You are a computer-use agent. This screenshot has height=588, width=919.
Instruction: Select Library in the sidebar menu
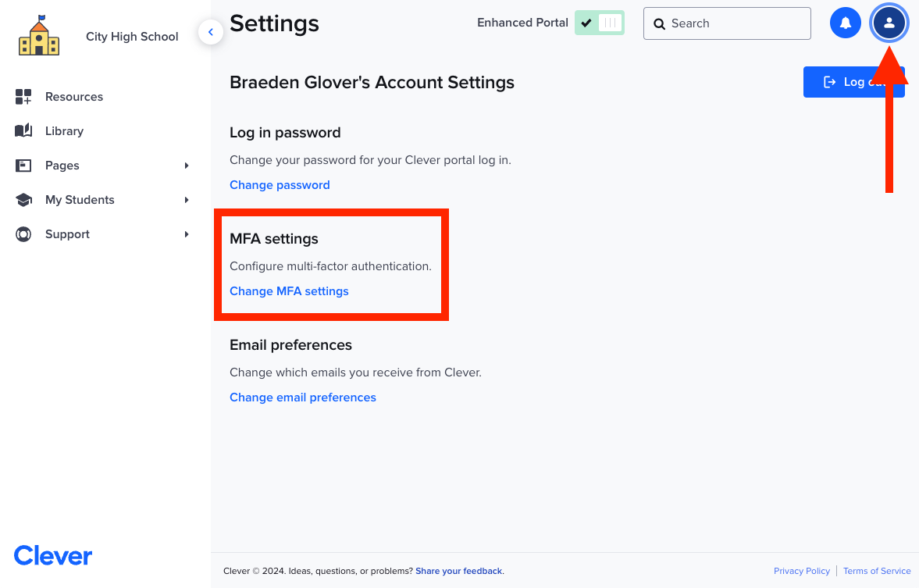click(63, 130)
